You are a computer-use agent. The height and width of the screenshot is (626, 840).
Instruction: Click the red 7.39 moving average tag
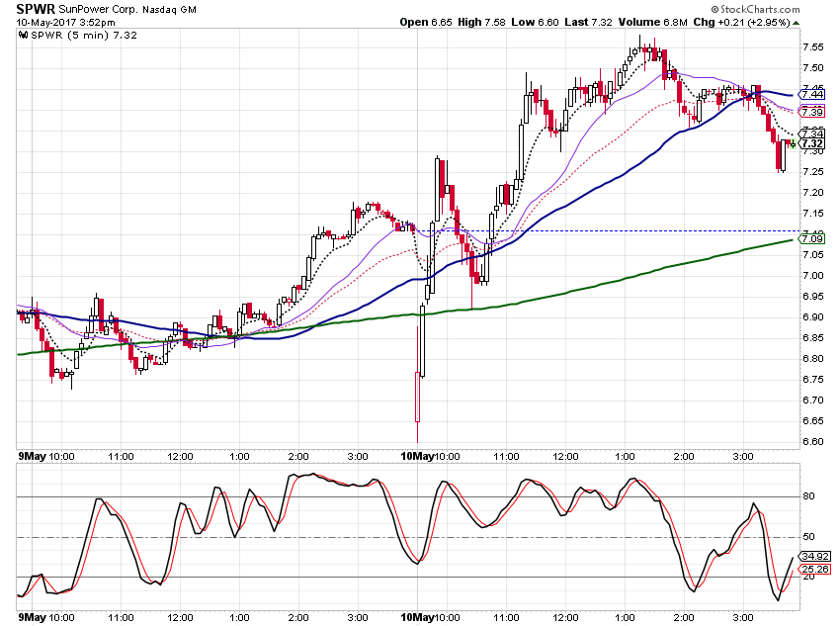coord(812,112)
